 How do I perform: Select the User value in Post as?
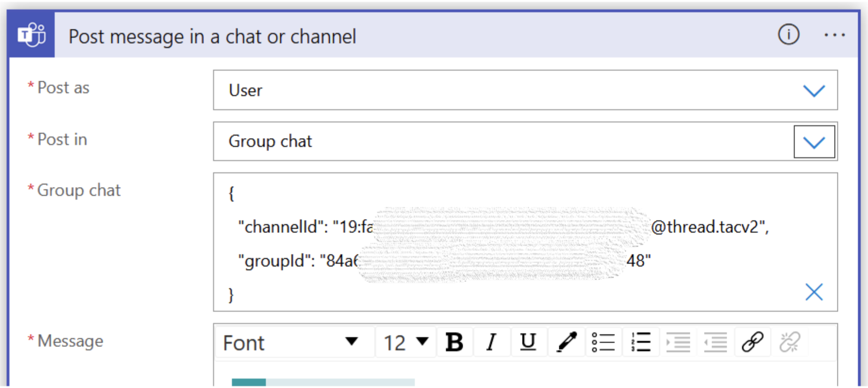(246, 90)
